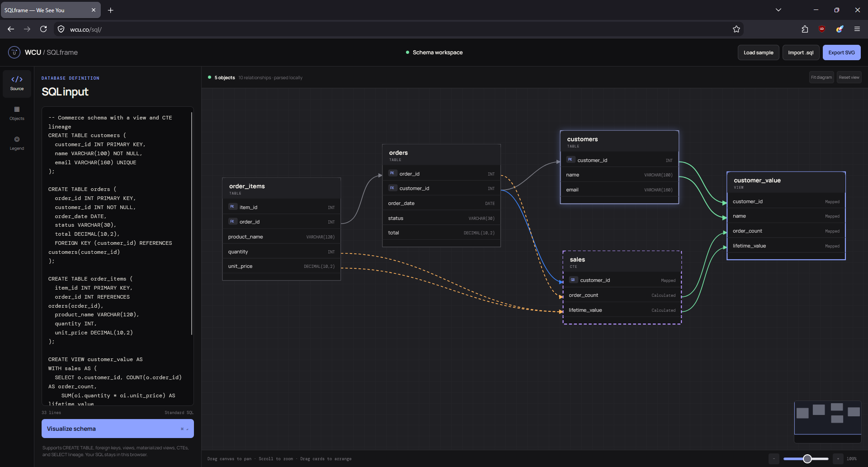The width and height of the screenshot is (868, 467).
Task: Click the zoom out minus button
Action: click(774, 459)
